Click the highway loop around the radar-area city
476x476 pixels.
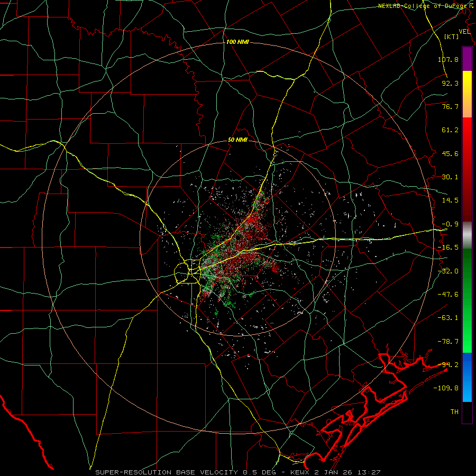tap(187, 271)
